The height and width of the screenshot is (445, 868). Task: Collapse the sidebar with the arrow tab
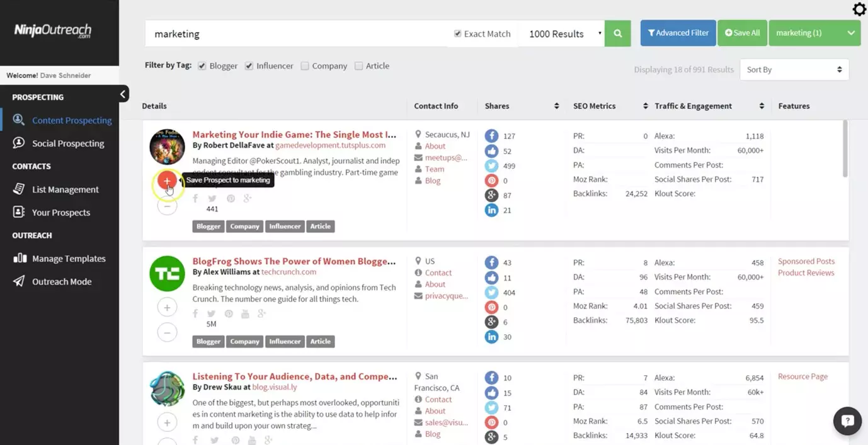coord(123,94)
